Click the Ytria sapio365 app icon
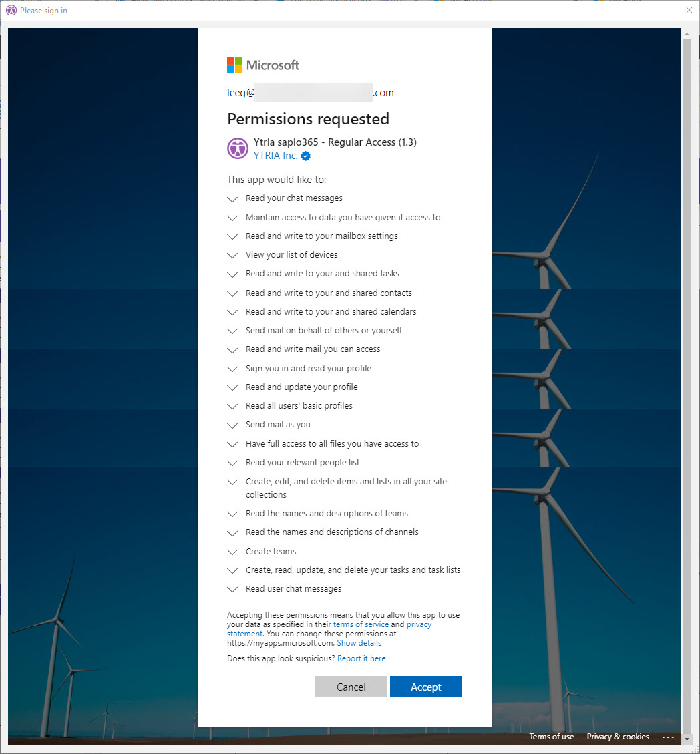This screenshot has width=700, height=754. point(237,148)
